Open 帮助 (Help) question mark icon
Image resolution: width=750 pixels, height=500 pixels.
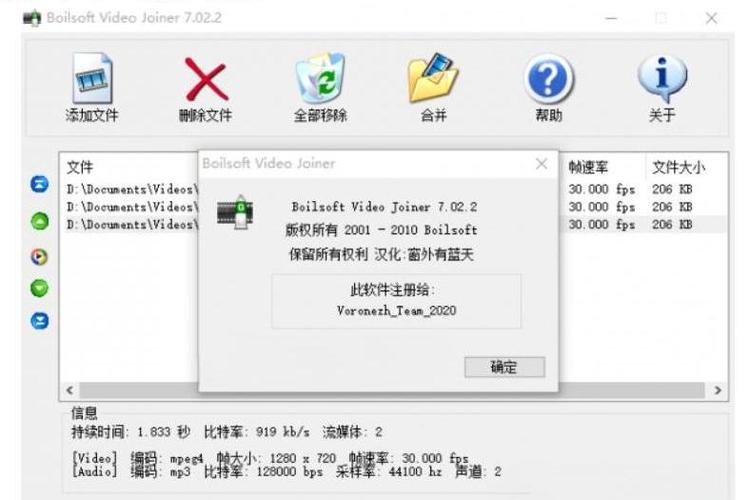[x=549, y=79]
